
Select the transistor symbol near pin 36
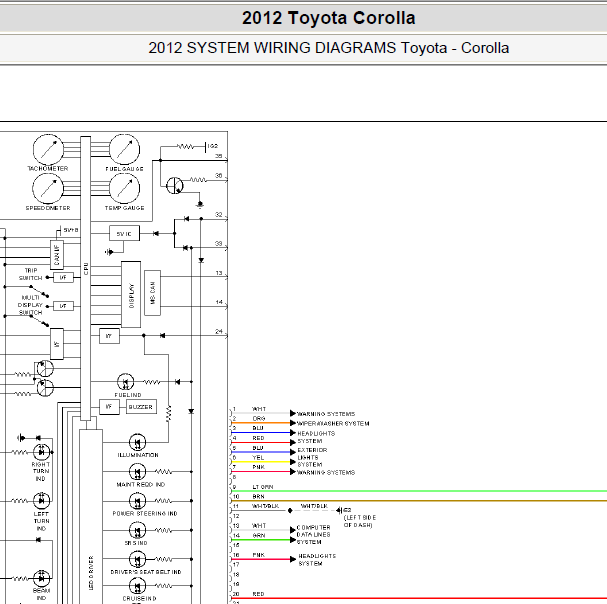tap(175, 185)
